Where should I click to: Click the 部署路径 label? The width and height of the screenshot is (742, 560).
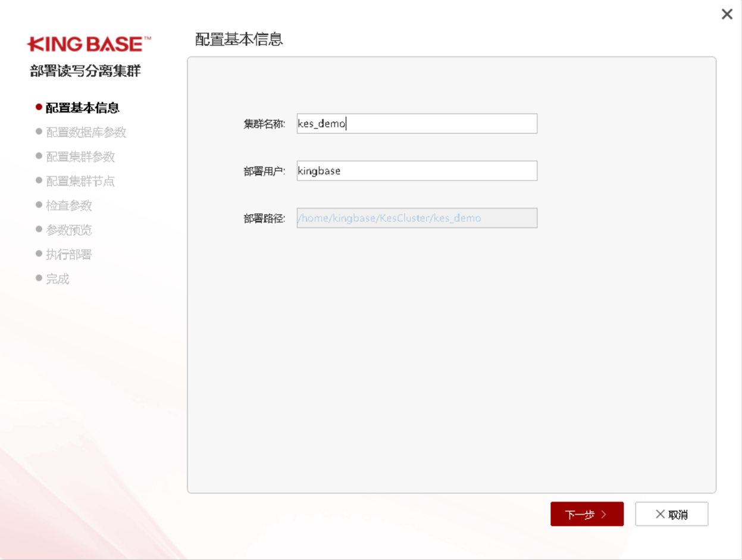[264, 218]
